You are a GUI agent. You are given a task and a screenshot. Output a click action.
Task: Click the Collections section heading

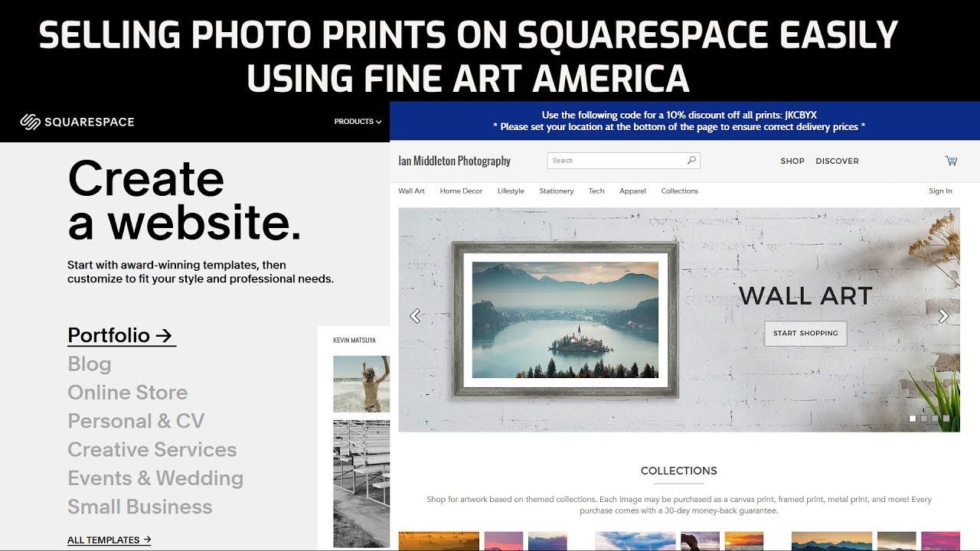(x=679, y=471)
